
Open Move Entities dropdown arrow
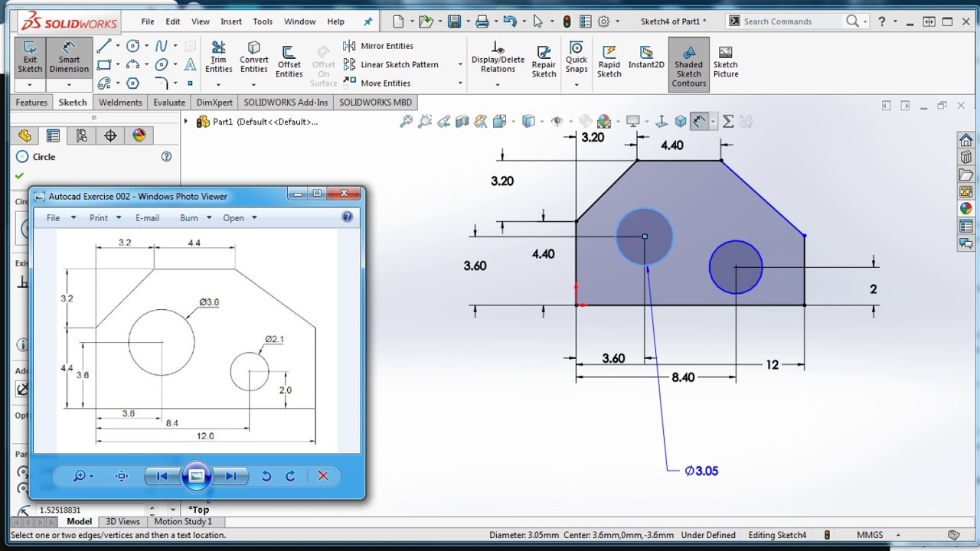(x=460, y=83)
